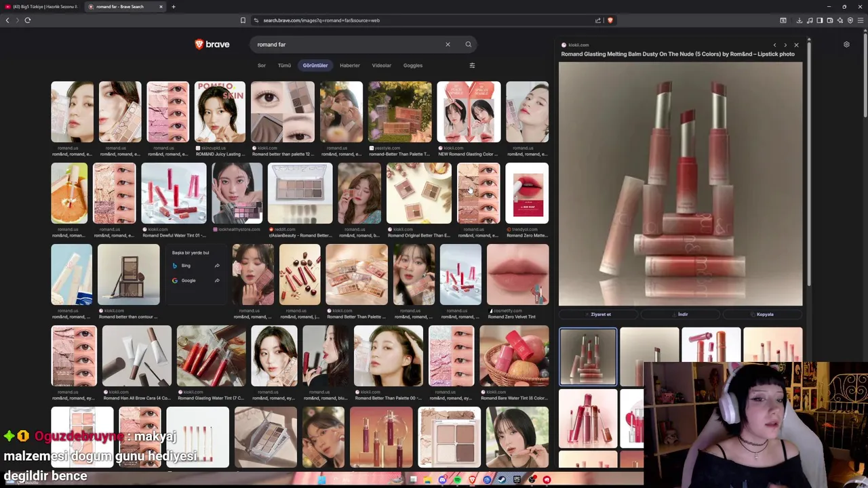Open Steam from the taskbar
This screenshot has height=488, width=868.
pos(502,480)
